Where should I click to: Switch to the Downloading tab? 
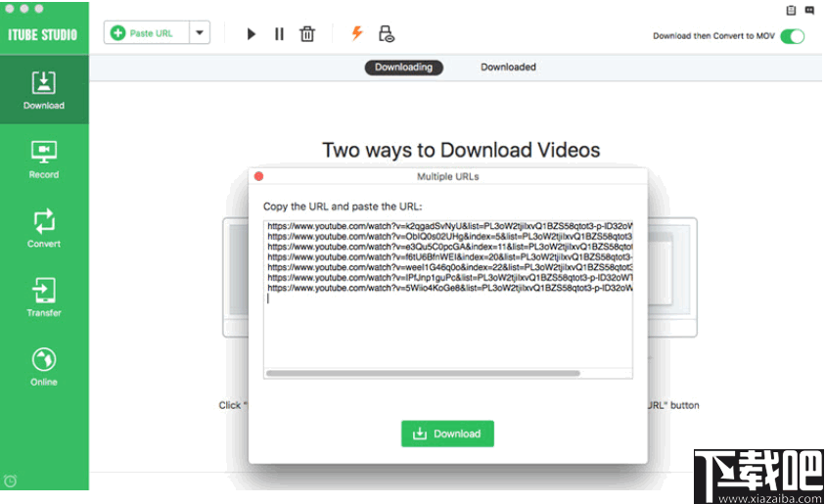403,68
